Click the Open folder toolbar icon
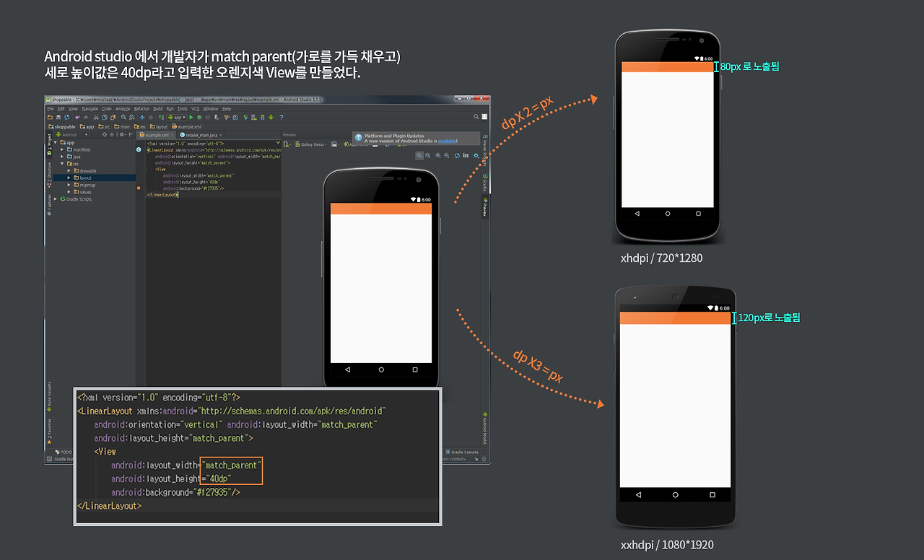 coord(49,117)
